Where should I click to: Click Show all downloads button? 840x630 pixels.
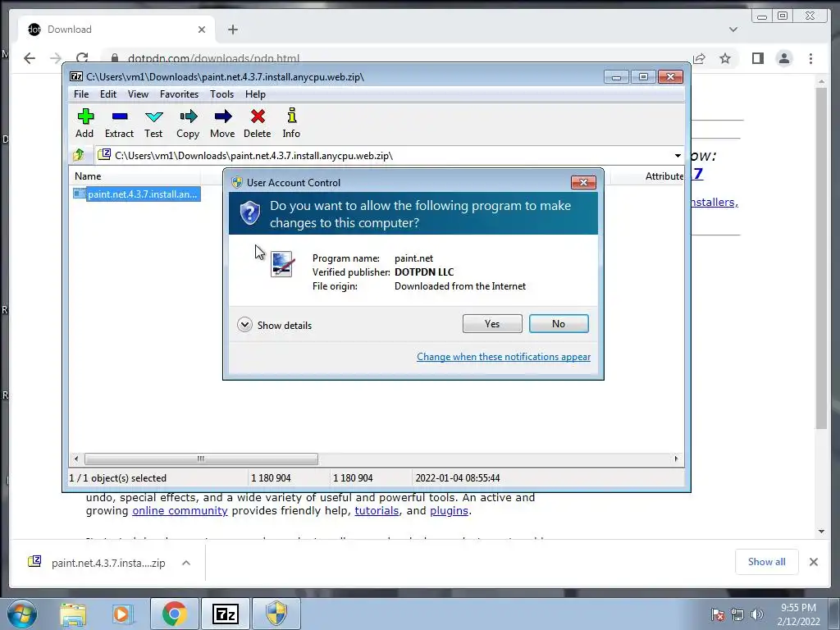767,562
